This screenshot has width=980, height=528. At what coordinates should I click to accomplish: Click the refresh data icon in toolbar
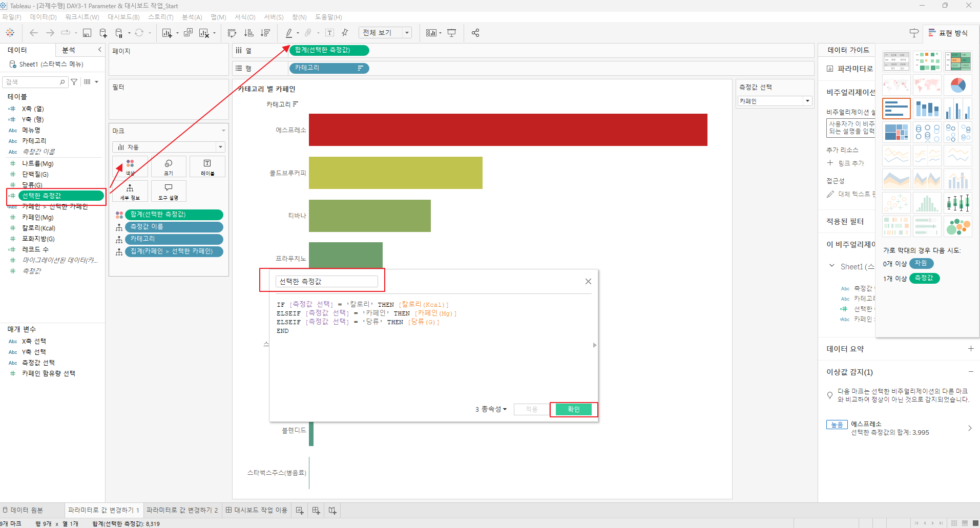tap(139, 33)
